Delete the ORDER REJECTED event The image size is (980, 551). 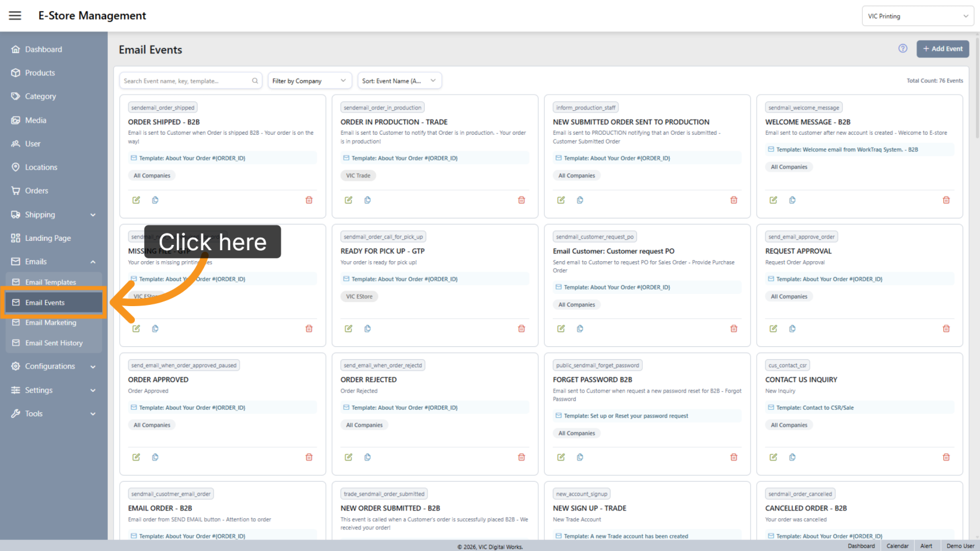[521, 457]
